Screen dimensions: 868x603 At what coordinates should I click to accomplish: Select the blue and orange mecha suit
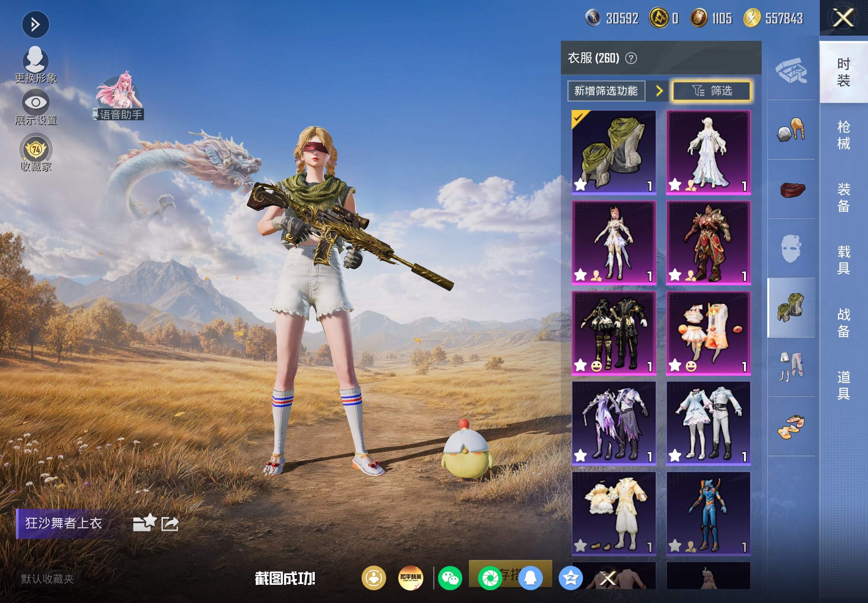[x=708, y=513]
